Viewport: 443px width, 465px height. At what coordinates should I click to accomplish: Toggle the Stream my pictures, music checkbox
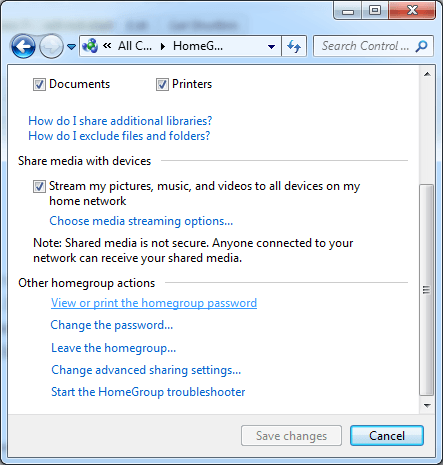[x=39, y=186]
